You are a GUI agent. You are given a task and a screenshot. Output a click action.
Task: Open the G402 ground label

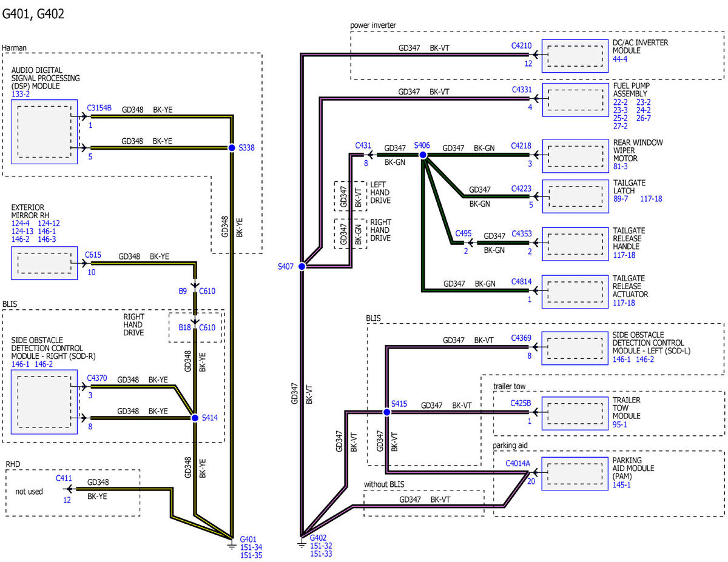tap(318, 538)
